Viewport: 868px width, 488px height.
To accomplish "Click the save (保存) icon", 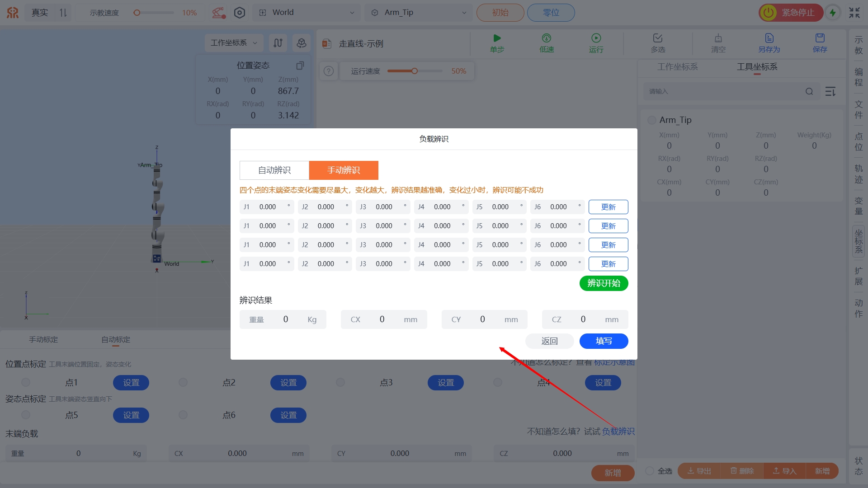I will 820,38.
